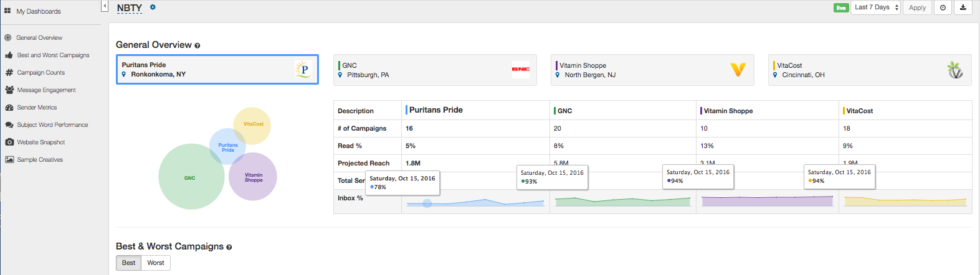Click the VitaCost leaf logo
The image size is (980, 275).
click(955, 70)
